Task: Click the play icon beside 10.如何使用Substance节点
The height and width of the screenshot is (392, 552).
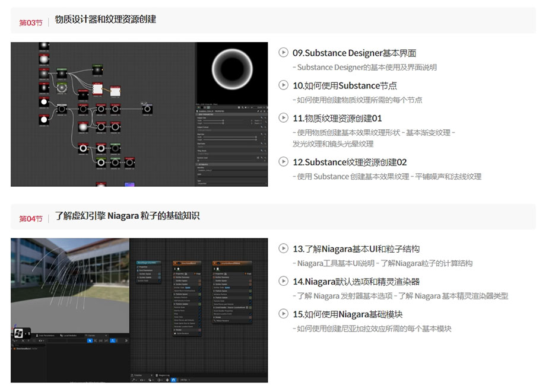Action: click(x=283, y=85)
